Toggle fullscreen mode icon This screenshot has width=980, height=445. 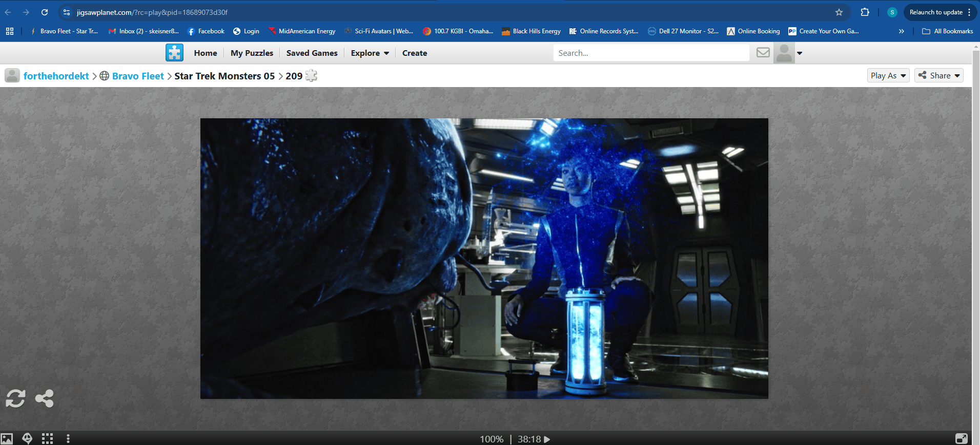tap(962, 439)
